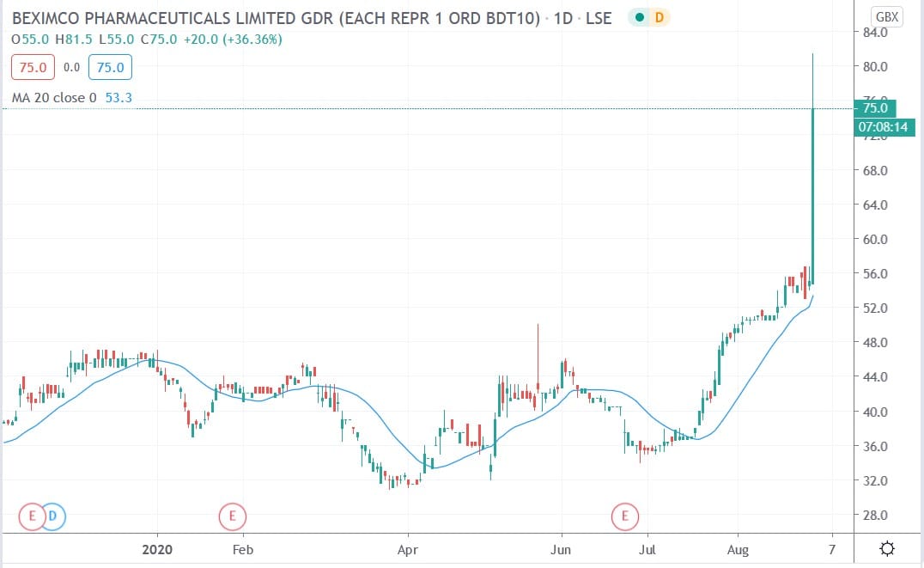The image size is (924, 568).
Task: Open chart settings gear icon
Action: click(887, 549)
